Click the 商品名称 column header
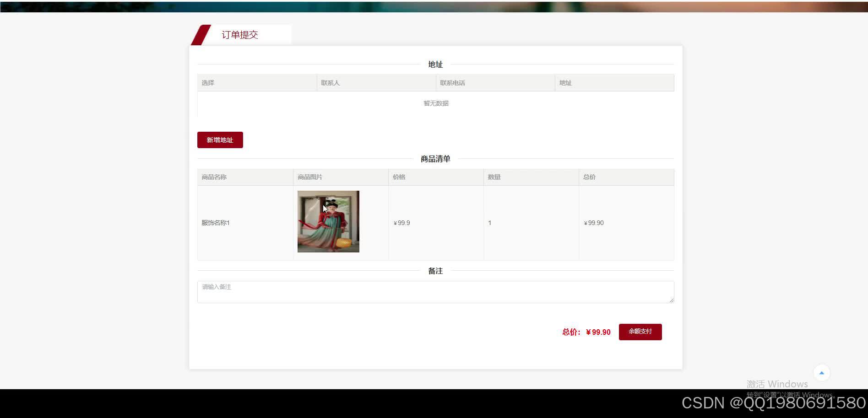The width and height of the screenshot is (868, 418). point(245,177)
